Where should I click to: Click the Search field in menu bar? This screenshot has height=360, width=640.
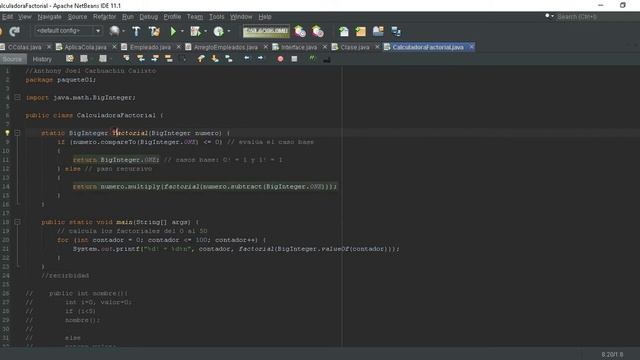point(592,17)
